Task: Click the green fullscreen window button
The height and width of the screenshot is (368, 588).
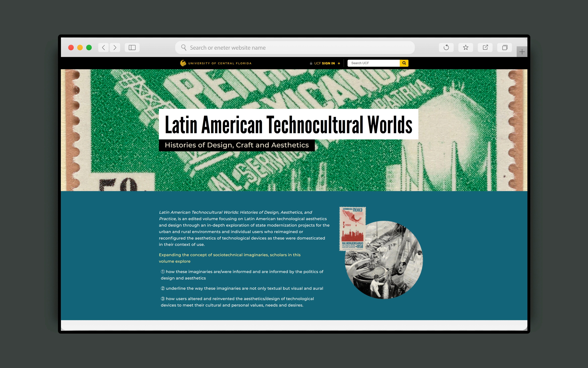Action: point(89,47)
